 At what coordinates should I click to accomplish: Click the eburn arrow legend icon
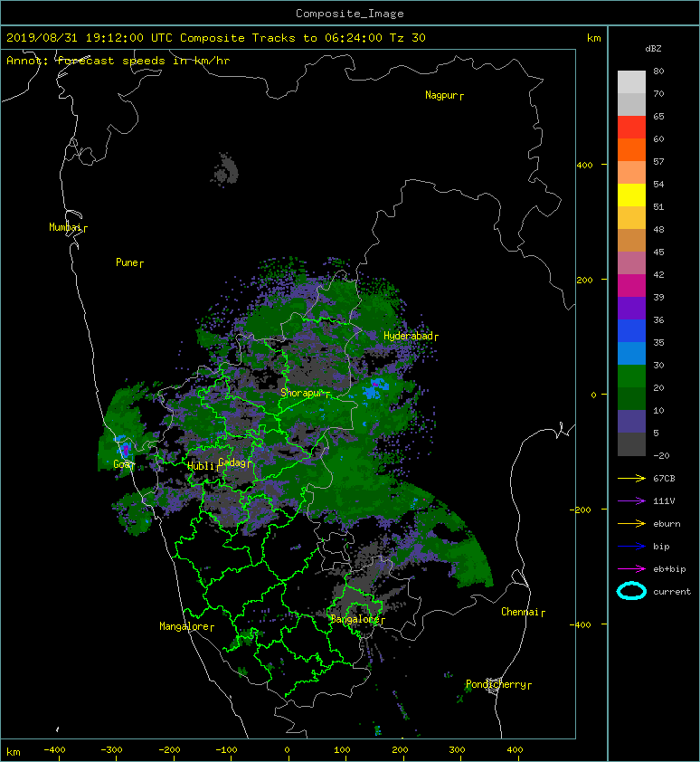(x=631, y=524)
